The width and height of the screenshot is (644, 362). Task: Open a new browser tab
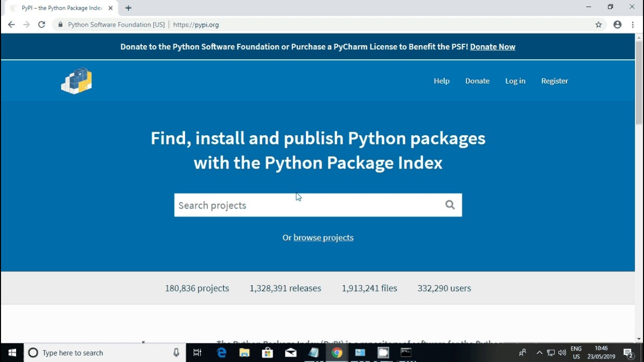click(x=128, y=8)
